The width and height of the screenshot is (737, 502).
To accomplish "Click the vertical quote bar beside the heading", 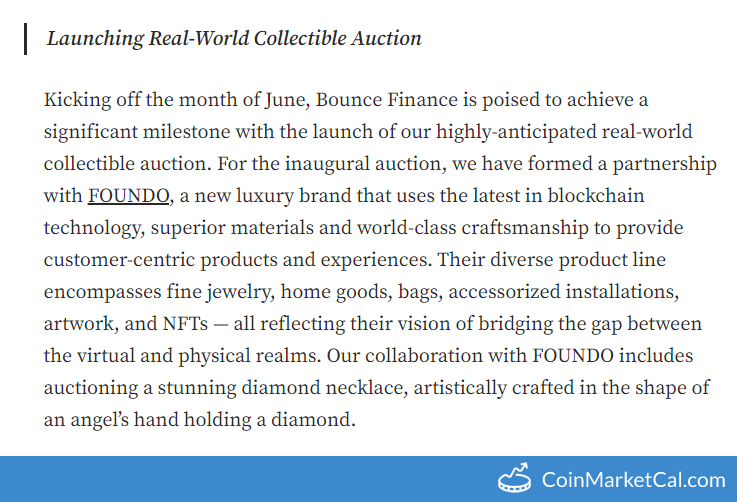I will [x=25, y=39].
